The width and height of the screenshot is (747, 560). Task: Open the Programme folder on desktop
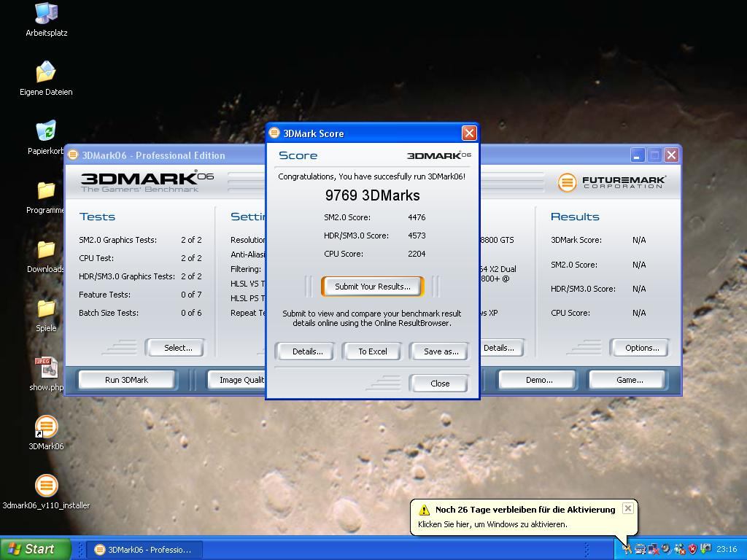[x=46, y=197]
